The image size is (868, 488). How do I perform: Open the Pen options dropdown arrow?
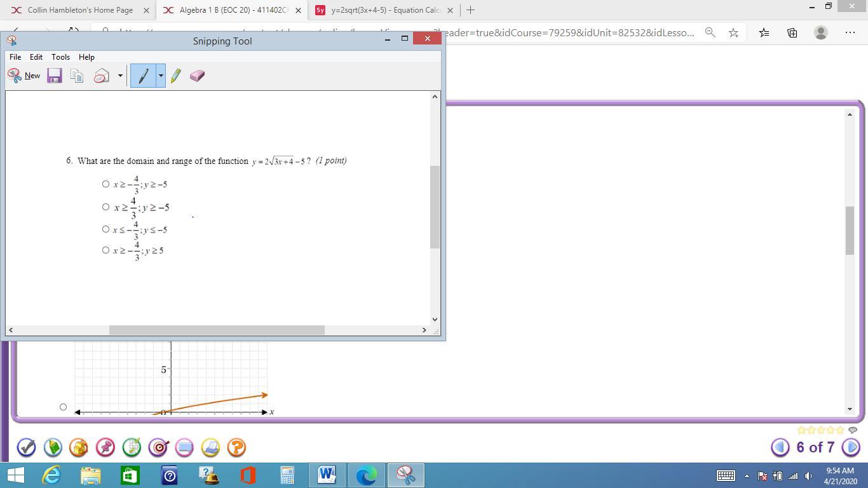point(161,76)
